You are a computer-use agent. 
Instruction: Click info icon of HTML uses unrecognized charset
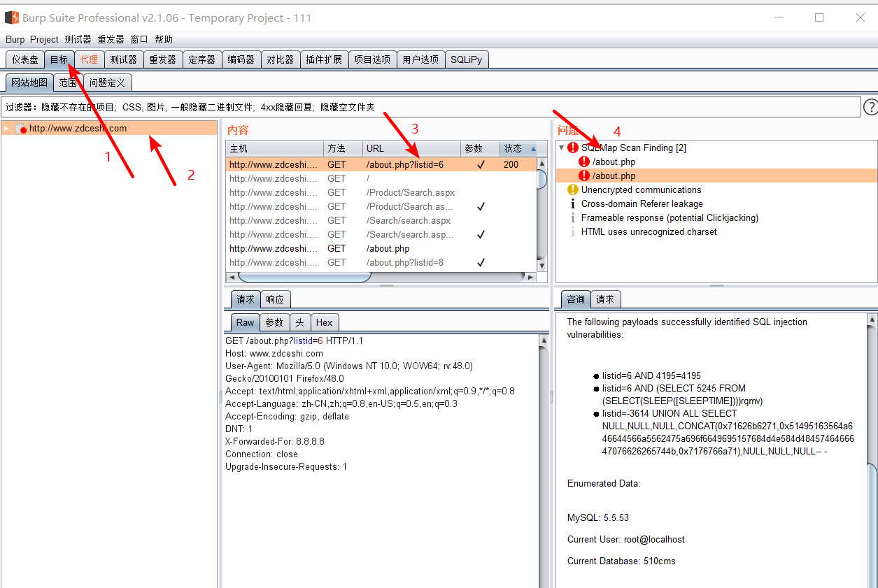tap(573, 231)
